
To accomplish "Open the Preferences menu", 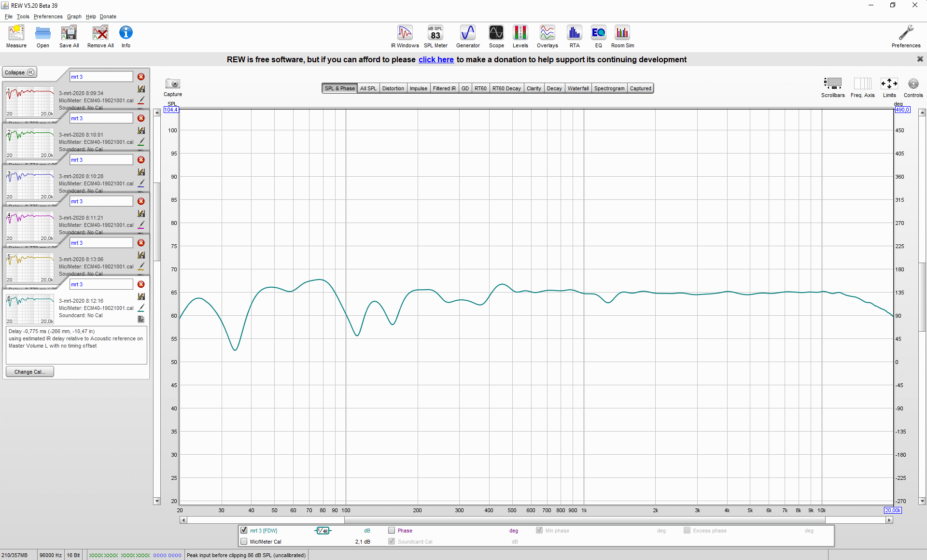I will pos(48,16).
